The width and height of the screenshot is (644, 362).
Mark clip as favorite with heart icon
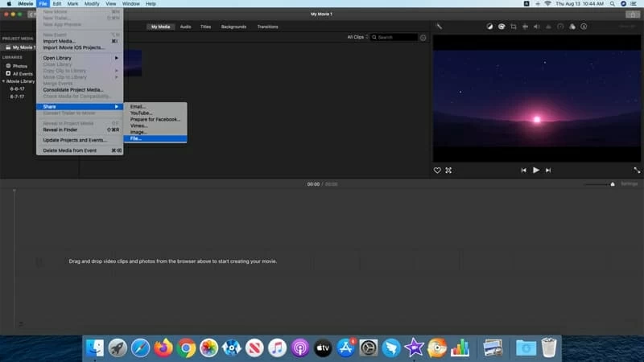coord(438,171)
